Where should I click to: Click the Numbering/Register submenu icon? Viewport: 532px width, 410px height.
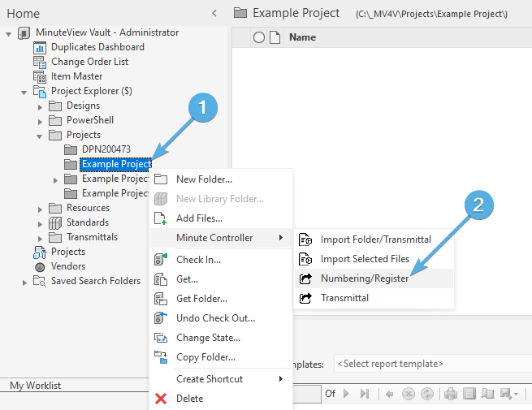point(306,278)
